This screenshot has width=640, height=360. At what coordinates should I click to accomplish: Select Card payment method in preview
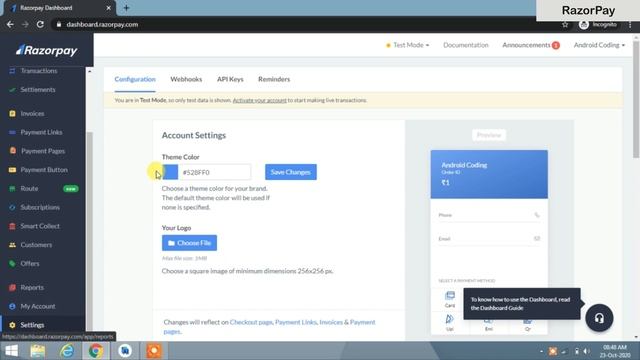tap(450, 299)
